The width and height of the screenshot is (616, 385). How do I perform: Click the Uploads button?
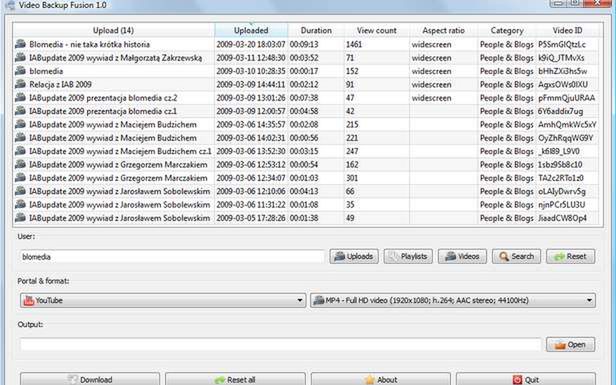point(354,257)
